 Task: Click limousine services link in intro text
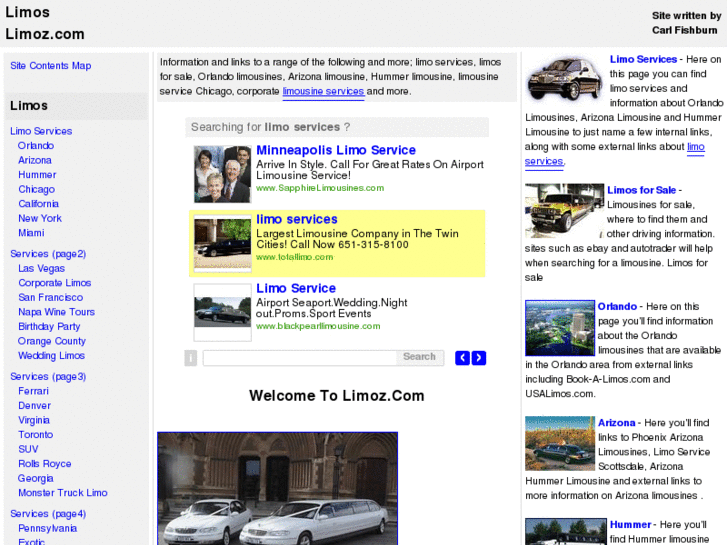pos(323,91)
